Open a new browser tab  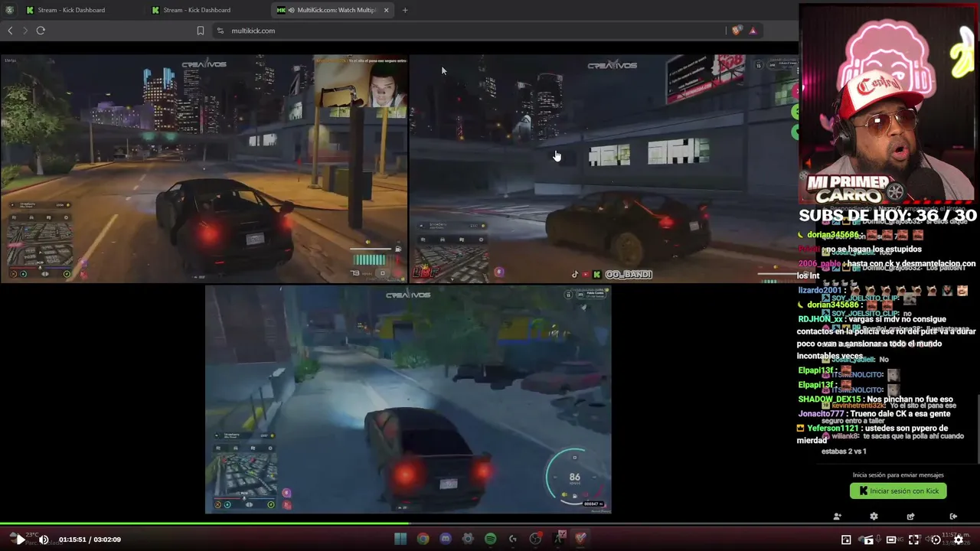405,10
